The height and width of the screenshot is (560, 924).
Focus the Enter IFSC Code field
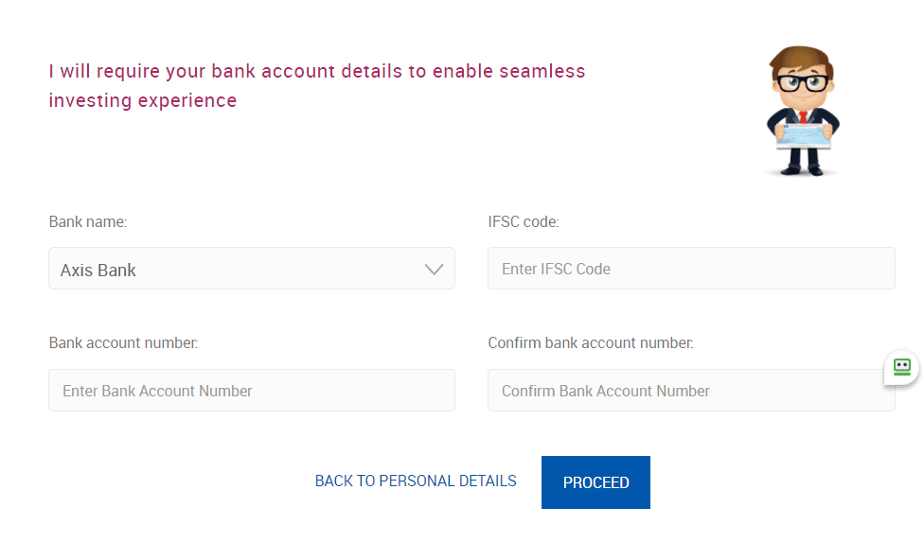(x=691, y=269)
